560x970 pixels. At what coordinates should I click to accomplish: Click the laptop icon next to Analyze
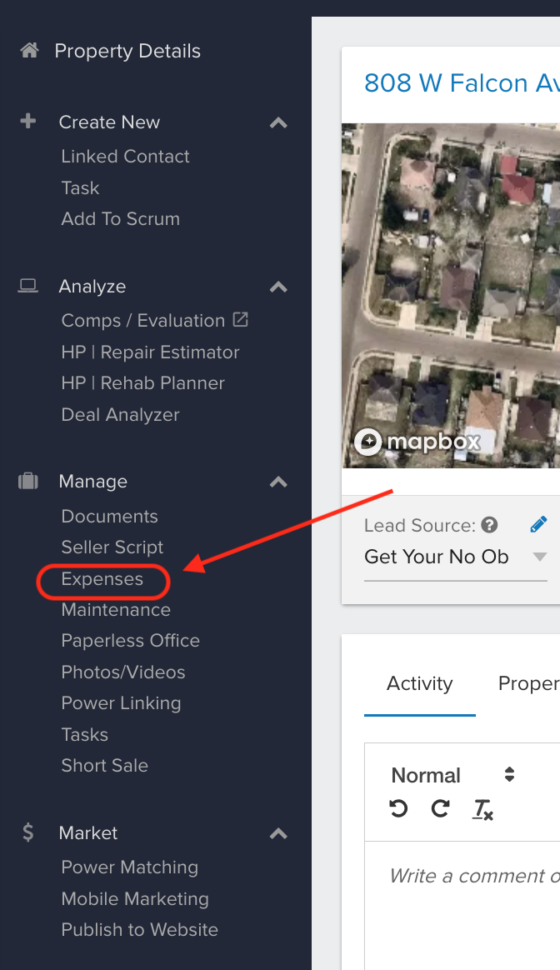click(x=27, y=285)
